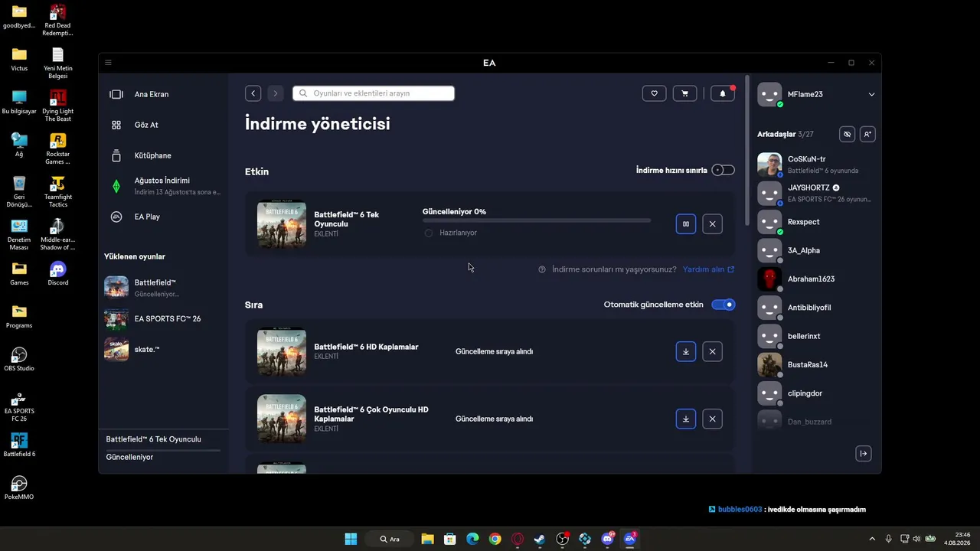Open the notifications bell
Viewport: 980px width, 551px height.
[x=723, y=93]
